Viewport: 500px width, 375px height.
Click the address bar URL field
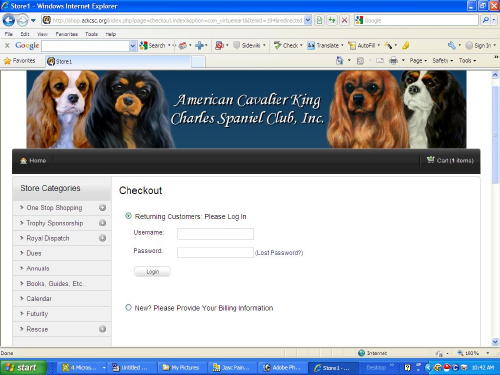pyautogui.click(x=173, y=20)
